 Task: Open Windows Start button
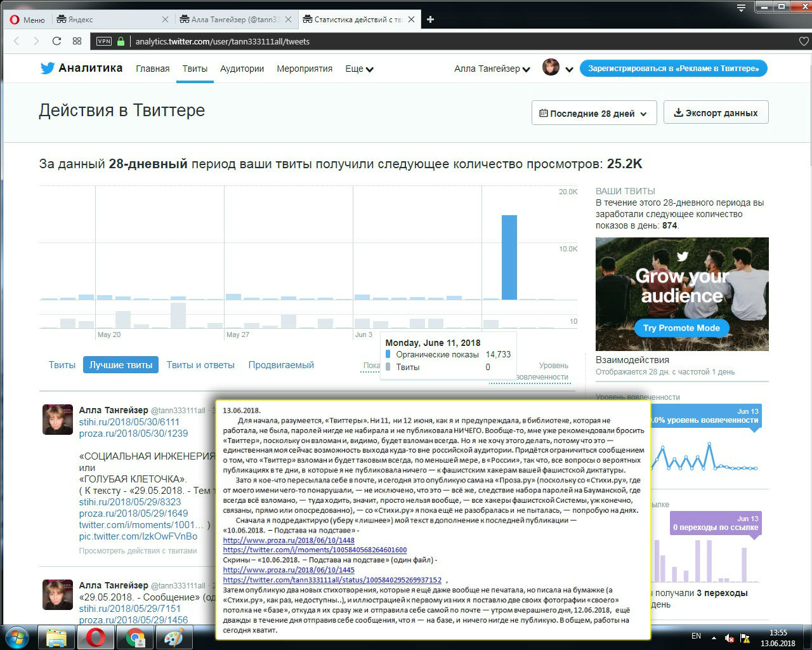point(17,637)
